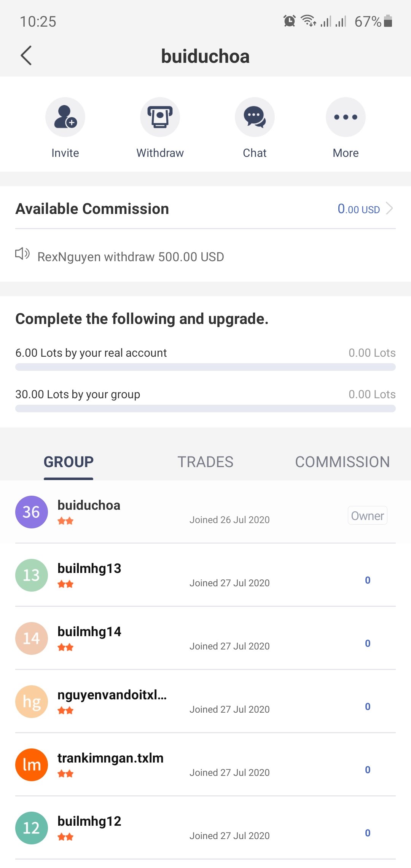Screen dimensions: 411x868
Task: Tap the real account lots progress bar
Action: (205, 367)
